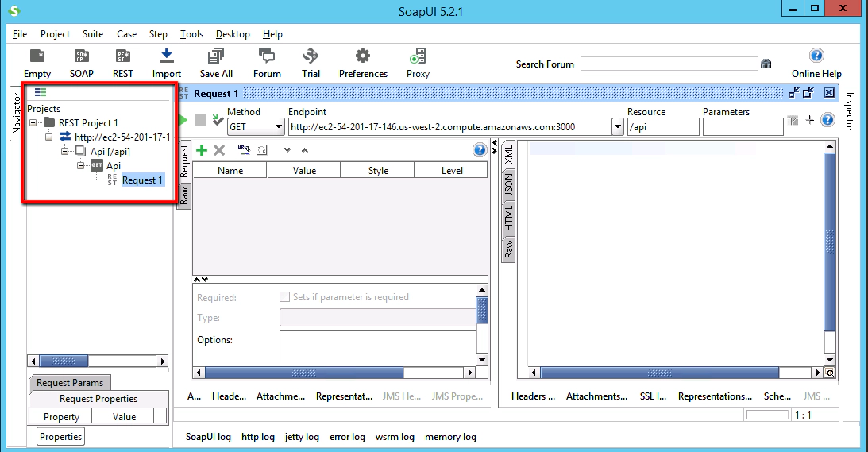Screen dimensions: 868x452
Task: Open the File menu
Action: (20, 34)
